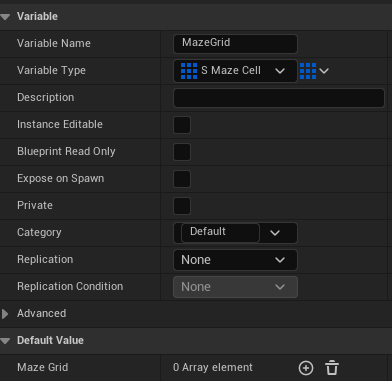Add an array element to Maze Grid
The width and height of the screenshot is (392, 381).
coord(306,368)
